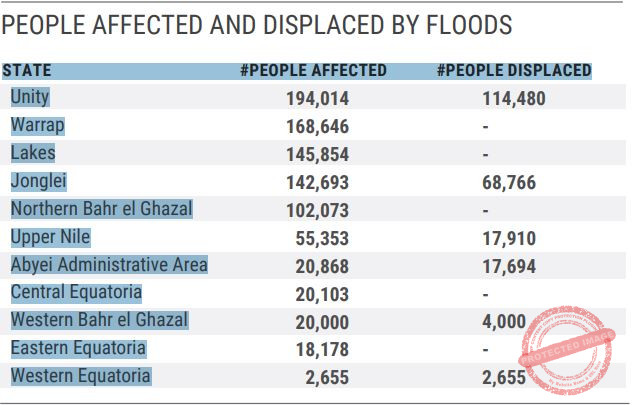This screenshot has width=632, height=405.
Task: Click the Lakes state label
Action: (33, 153)
